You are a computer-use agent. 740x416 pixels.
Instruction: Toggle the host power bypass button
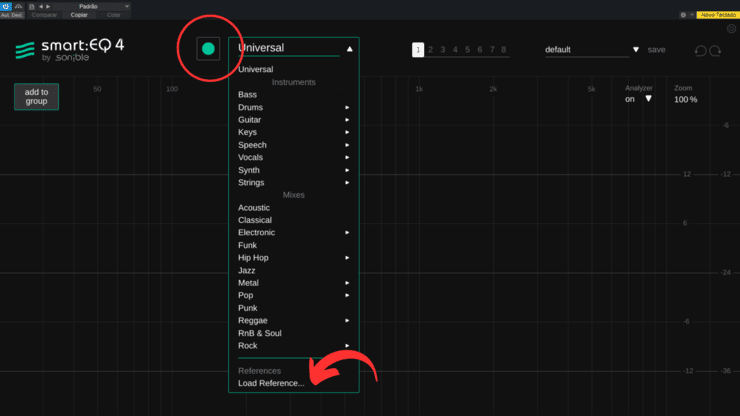6,6
